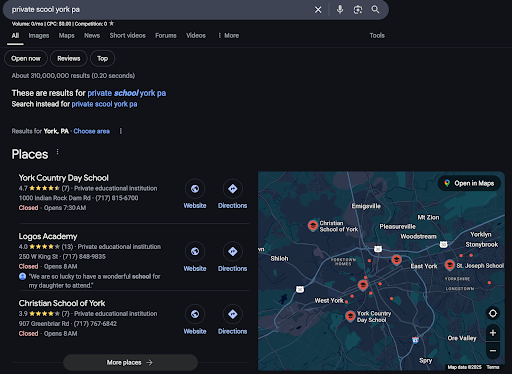
Task: Focus the search query input field
Action: click(x=160, y=9)
